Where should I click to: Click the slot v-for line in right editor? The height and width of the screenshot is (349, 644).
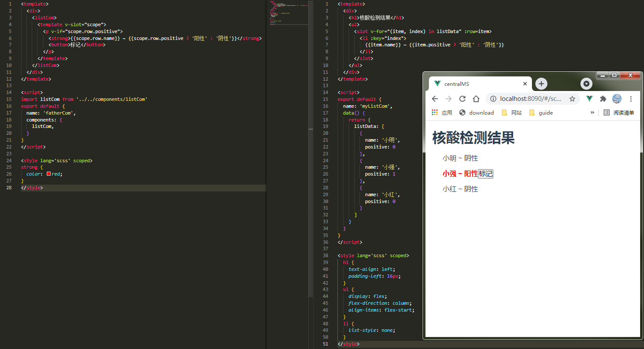click(x=423, y=31)
